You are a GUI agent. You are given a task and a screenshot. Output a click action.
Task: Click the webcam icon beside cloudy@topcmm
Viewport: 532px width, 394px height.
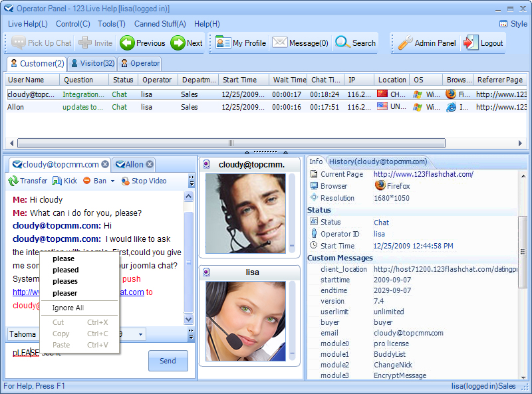(206, 165)
